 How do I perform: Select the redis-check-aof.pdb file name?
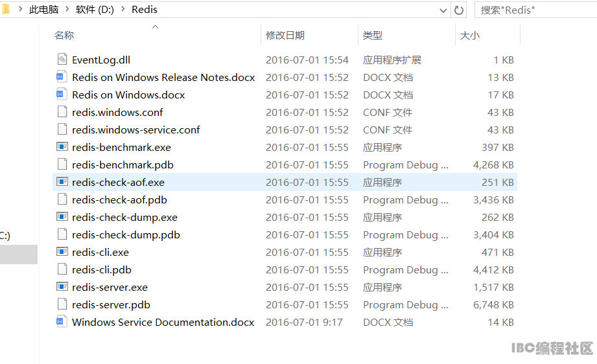point(119,199)
